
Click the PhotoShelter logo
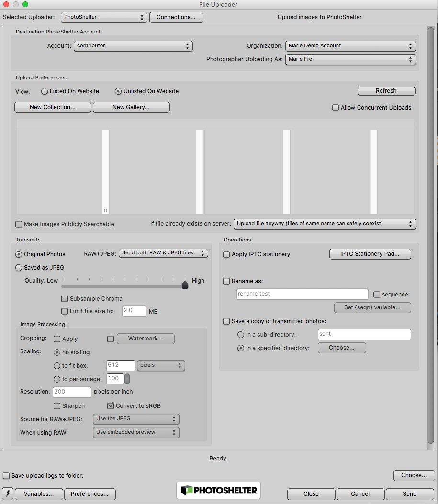pyautogui.click(x=218, y=490)
